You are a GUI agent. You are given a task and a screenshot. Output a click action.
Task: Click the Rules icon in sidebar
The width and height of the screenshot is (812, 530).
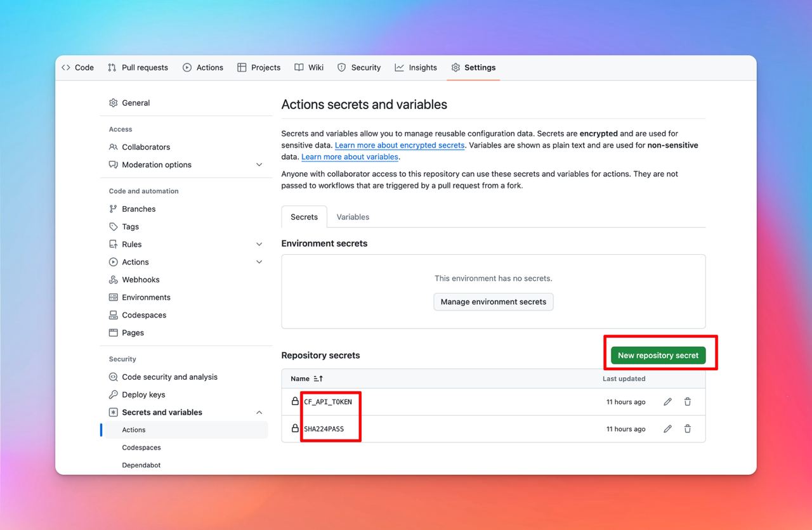coord(114,245)
